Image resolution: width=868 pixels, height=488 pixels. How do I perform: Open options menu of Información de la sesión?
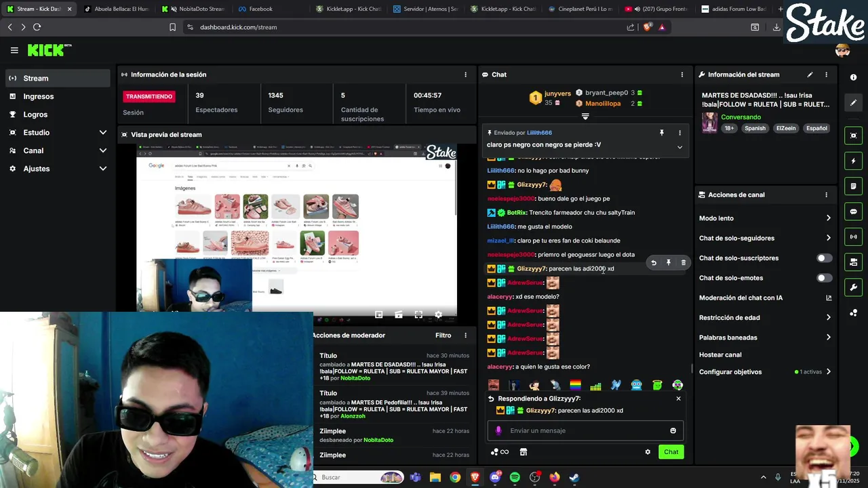[465, 75]
